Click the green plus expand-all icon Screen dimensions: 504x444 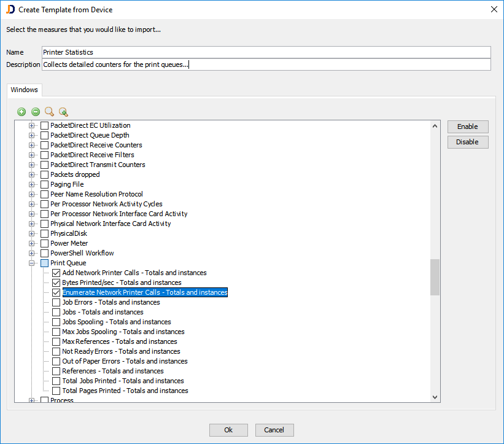click(x=21, y=112)
